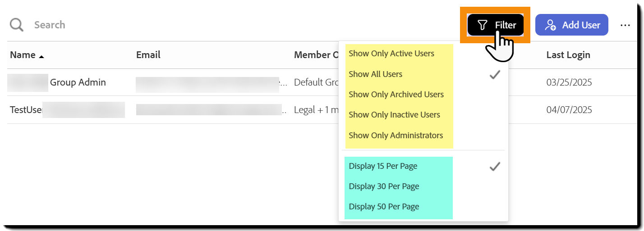This screenshot has width=644, height=231.
Task: Open the TestUser row name
Action: pyautogui.click(x=26, y=110)
